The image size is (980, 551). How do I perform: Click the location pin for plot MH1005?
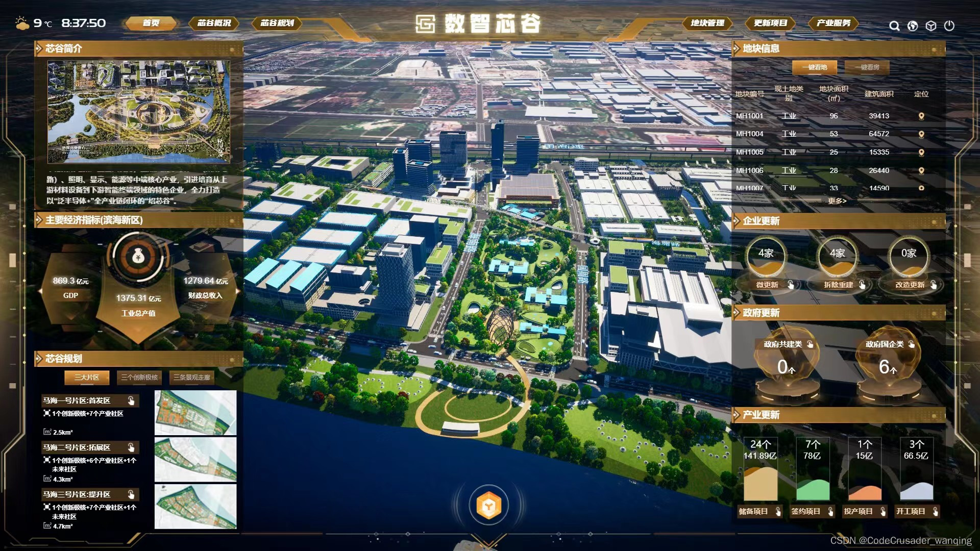click(x=921, y=152)
